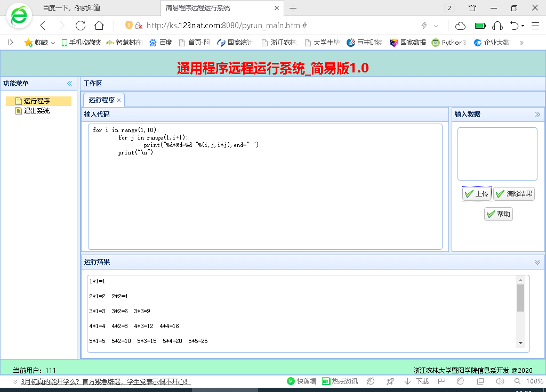Select 退出系统 in the function menu
Image resolution: width=546 pixels, height=392 pixels.
pos(37,111)
